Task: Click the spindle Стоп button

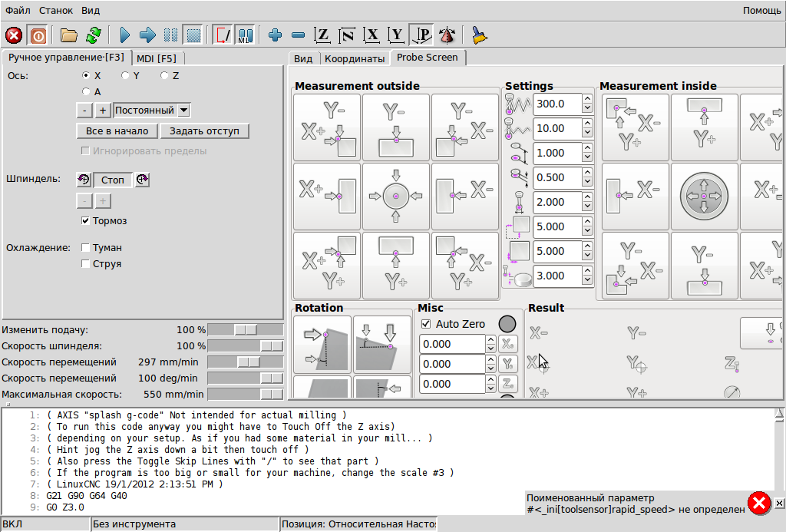Action: [112, 180]
